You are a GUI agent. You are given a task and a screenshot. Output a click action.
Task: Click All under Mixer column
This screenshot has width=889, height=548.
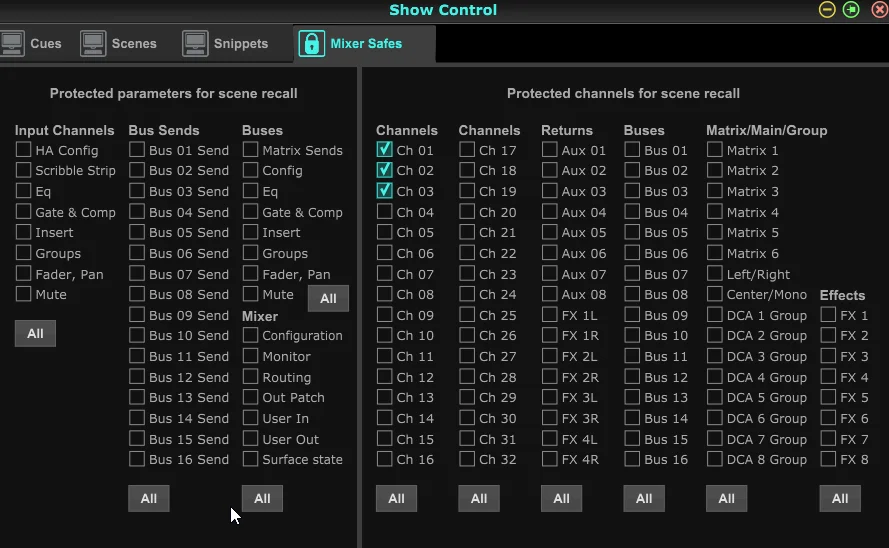[262, 498]
